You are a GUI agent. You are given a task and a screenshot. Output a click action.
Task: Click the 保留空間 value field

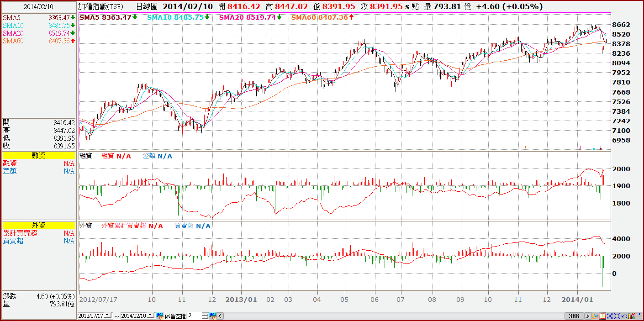click(x=195, y=316)
